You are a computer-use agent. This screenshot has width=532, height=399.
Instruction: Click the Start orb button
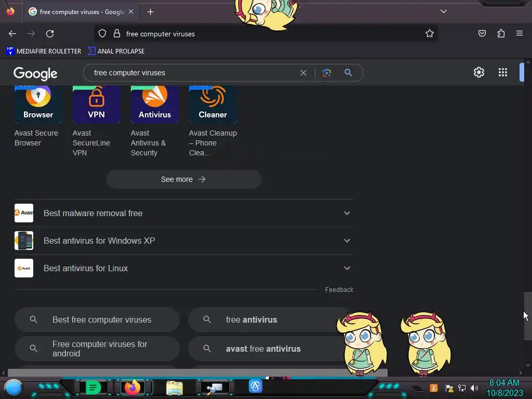tap(13, 388)
